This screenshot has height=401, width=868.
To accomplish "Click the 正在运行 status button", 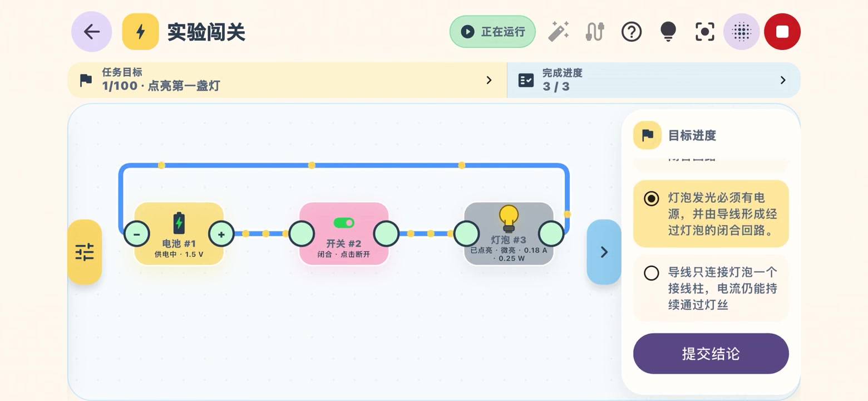I will pos(492,32).
